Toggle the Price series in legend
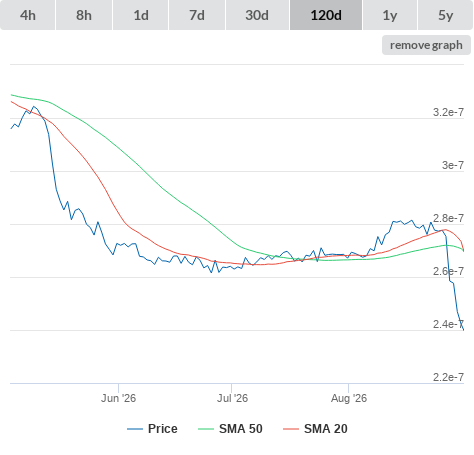This screenshot has height=455, width=474. tap(163, 429)
